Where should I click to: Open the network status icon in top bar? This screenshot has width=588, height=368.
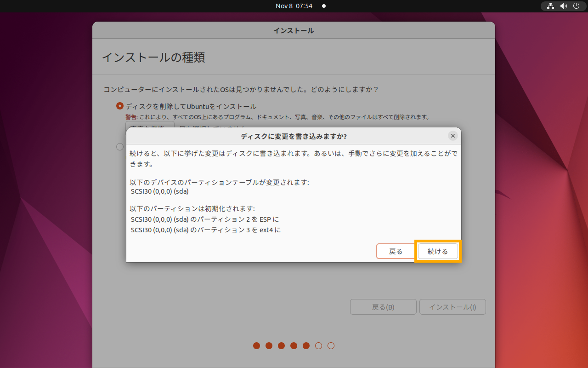[550, 6]
